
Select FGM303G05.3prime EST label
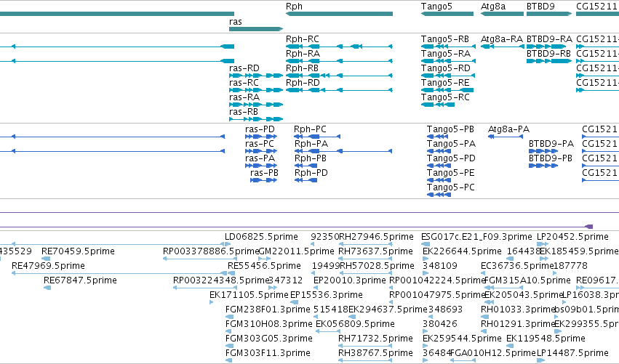click(269, 339)
